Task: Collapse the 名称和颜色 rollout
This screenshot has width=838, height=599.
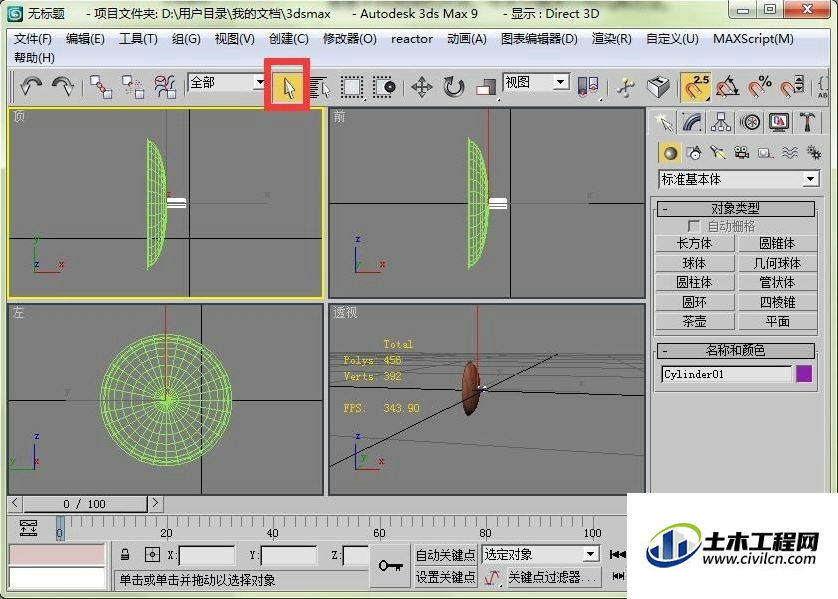Action: (x=735, y=351)
